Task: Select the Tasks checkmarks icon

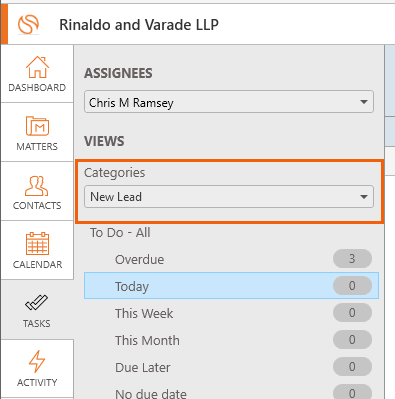Action: click(x=37, y=302)
